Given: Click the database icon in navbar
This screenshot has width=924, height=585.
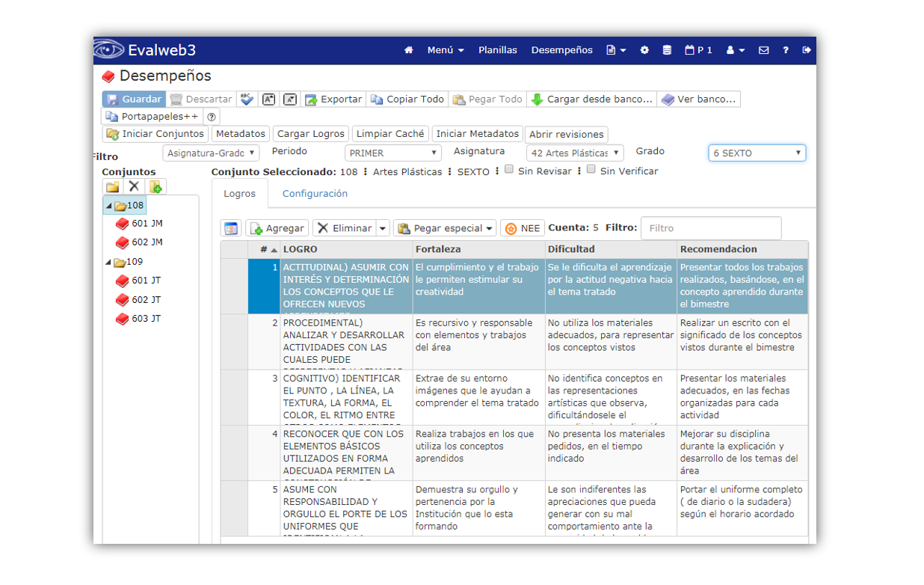Looking at the screenshot, I should [x=667, y=50].
